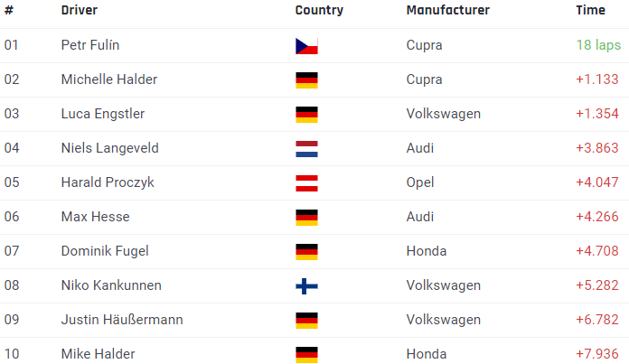Click the Czech flag next to Petr Fulín
This screenshot has width=629, height=364.
306,46
